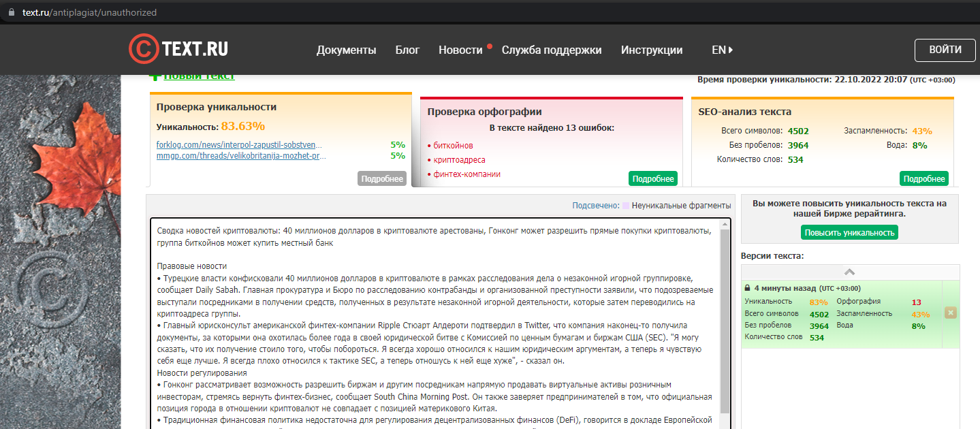
Task: Click the 4 минуты назад version entry
Action: 841,314
